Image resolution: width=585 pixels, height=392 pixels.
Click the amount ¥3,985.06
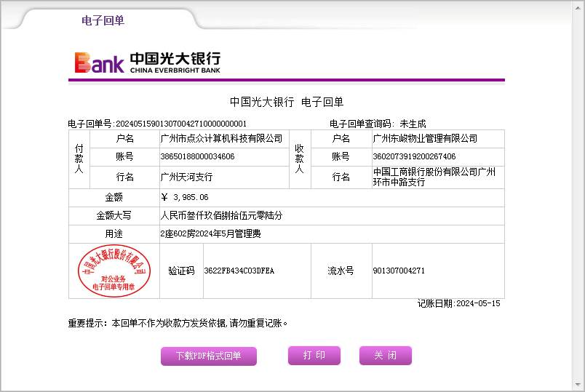click(x=185, y=197)
